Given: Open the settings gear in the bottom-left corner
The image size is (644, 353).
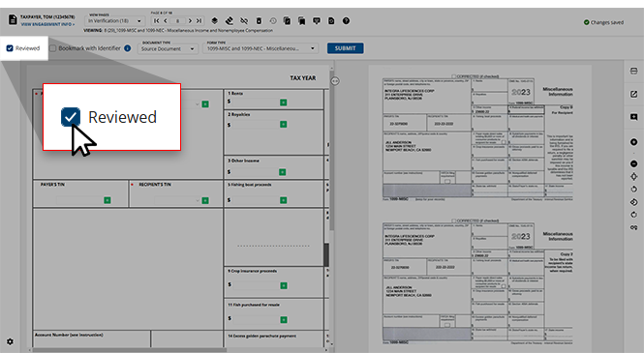Looking at the screenshot, I should (11, 341).
